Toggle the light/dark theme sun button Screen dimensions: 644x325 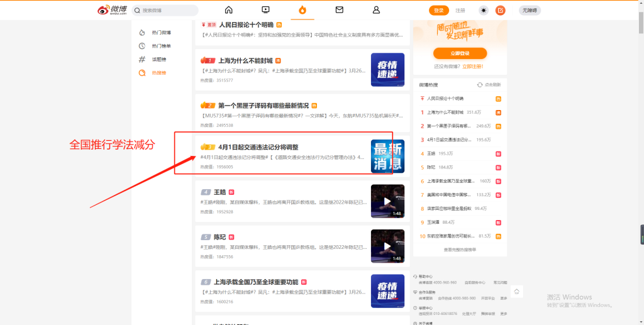pos(484,10)
